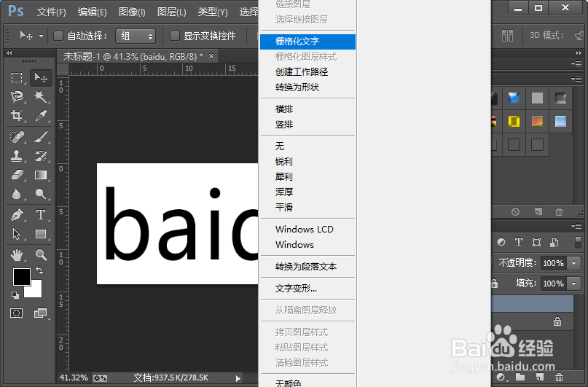Delete layer with bottom trash icon
588x387 pixels.
pyautogui.click(x=559, y=377)
